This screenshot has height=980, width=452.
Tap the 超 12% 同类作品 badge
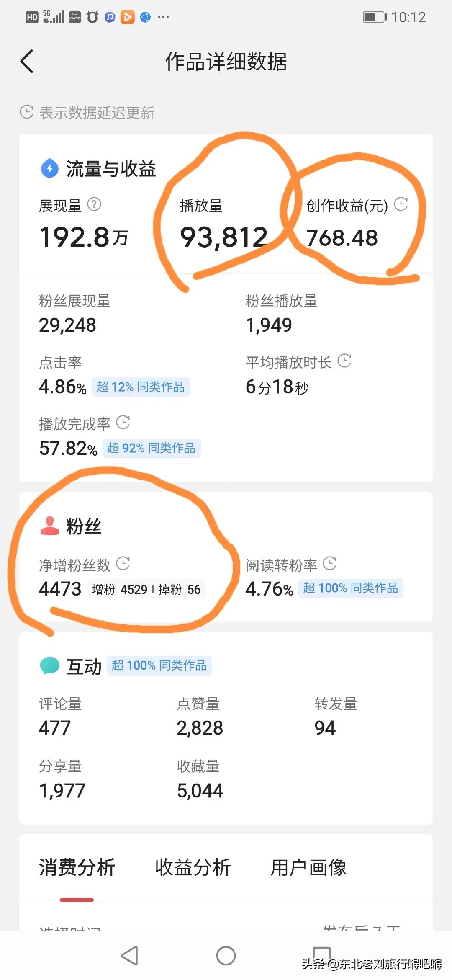pos(140,387)
